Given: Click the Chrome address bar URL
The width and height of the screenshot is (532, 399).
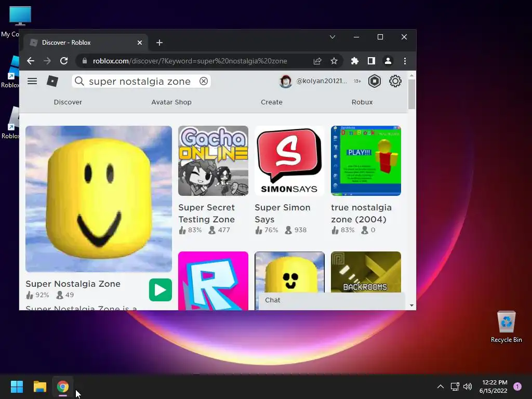Looking at the screenshot, I should pos(190,61).
